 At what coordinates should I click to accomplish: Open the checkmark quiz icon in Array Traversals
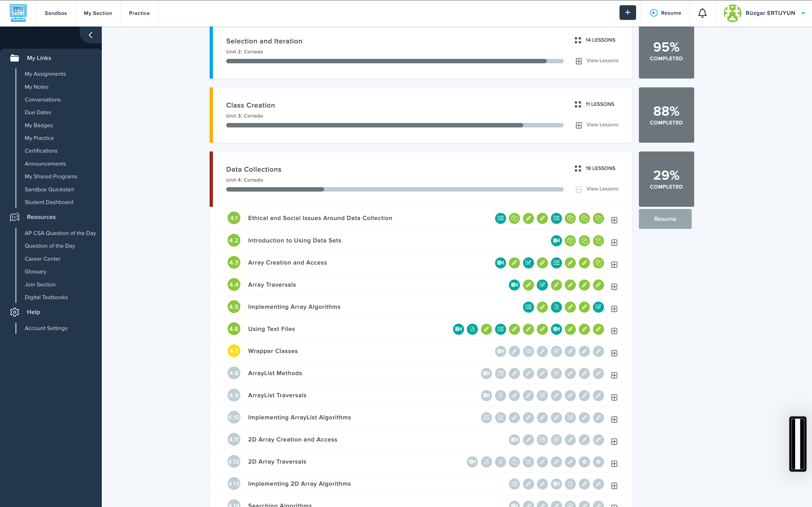(x=542, y=285)
